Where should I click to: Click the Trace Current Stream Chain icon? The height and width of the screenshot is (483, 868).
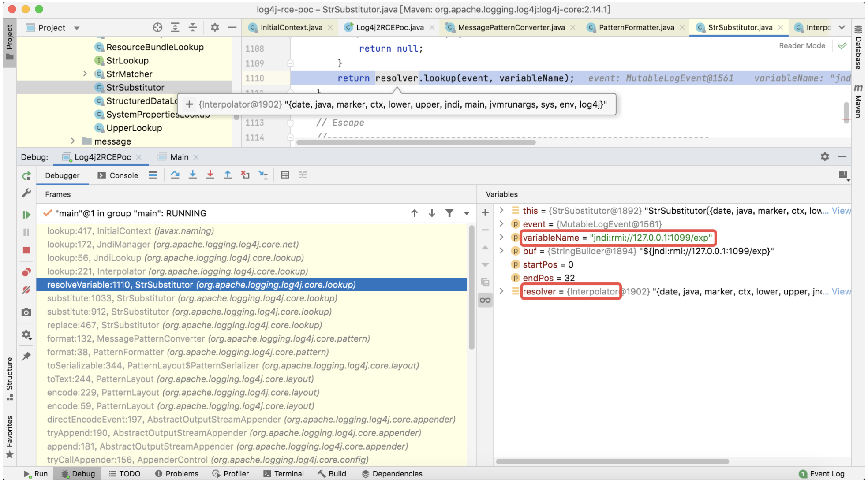click(x=303, y=175)
